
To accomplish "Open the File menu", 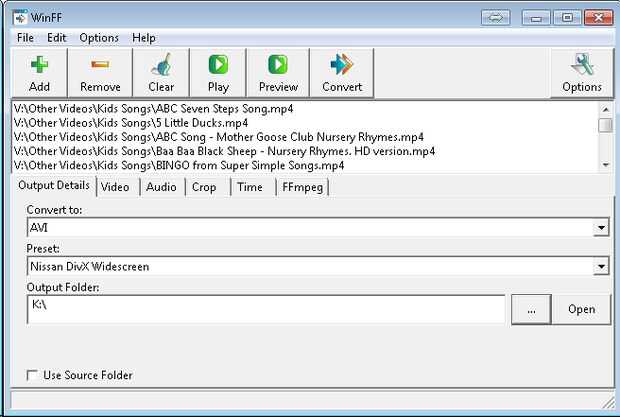I will [x=25, y=38].
